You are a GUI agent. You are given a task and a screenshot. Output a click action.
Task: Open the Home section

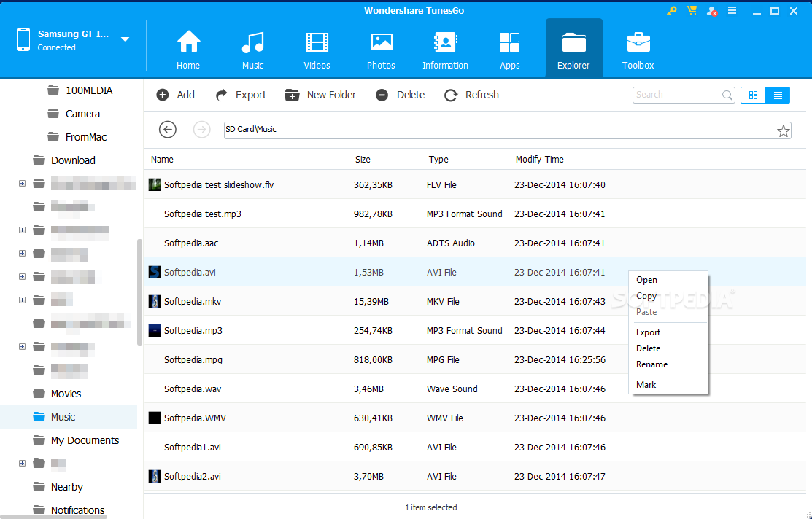[x=188, y=50]
